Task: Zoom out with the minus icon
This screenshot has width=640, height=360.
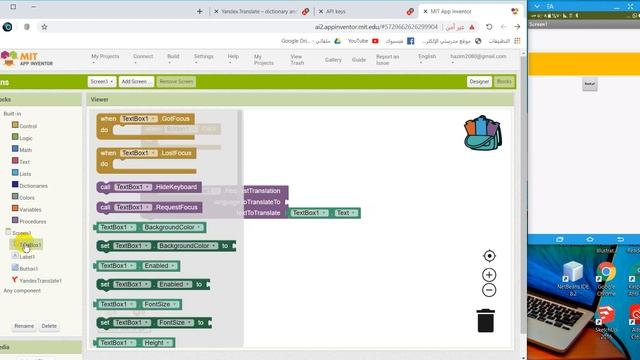Action: click(489, 290)
